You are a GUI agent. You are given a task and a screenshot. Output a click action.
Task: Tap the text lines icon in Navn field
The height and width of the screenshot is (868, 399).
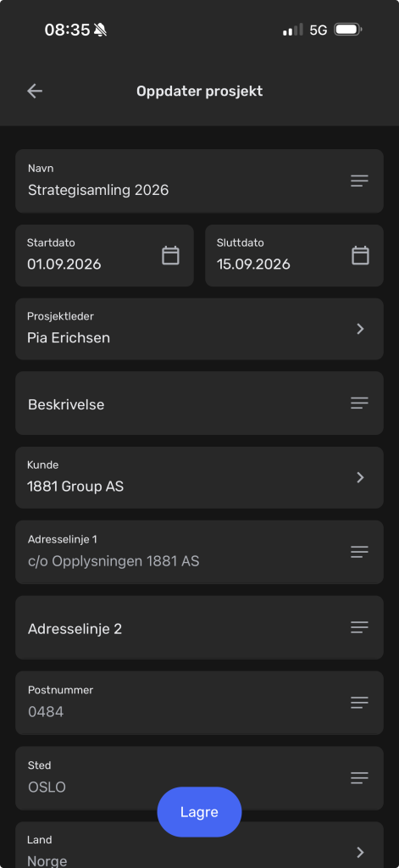[359, 181]
